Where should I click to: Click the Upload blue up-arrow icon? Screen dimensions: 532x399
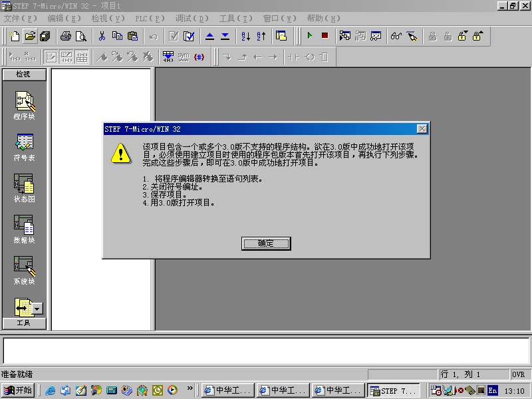pos(209,36)
